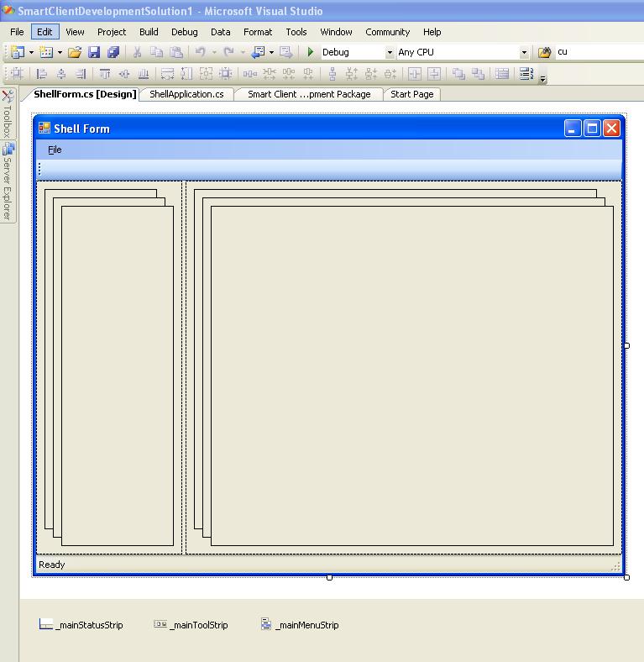Click Remove Vertical Spacing icon
Viewport: 644px width, 662px height.
point(390,74)
